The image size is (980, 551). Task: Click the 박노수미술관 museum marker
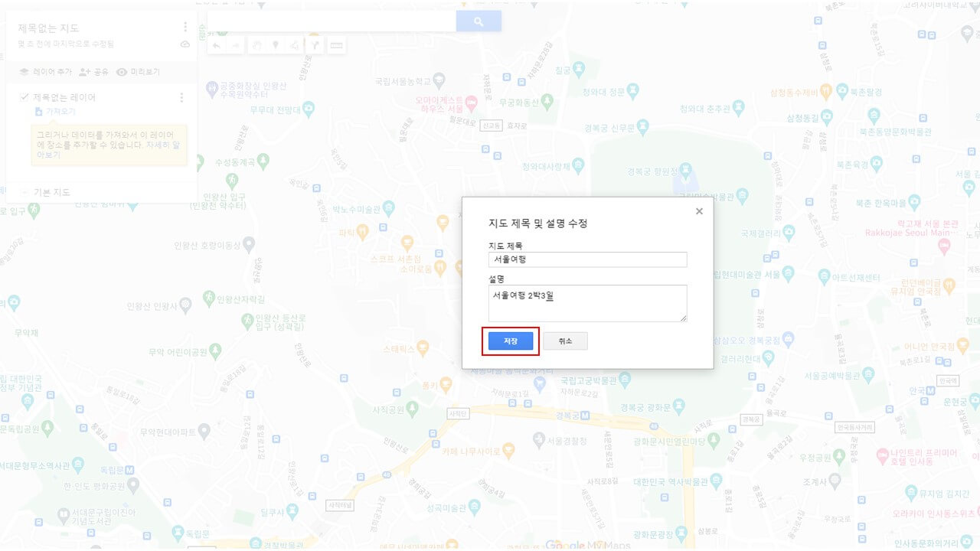pyautogui.click(x=389, y=208)
